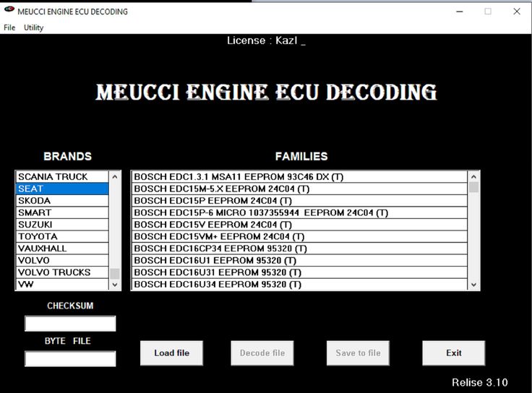The width and height of the screenshot is (532, 393).
Task: Choose BOSCH EDC15M-5.X EEPROM 24C04
Action: pos(299,189)
